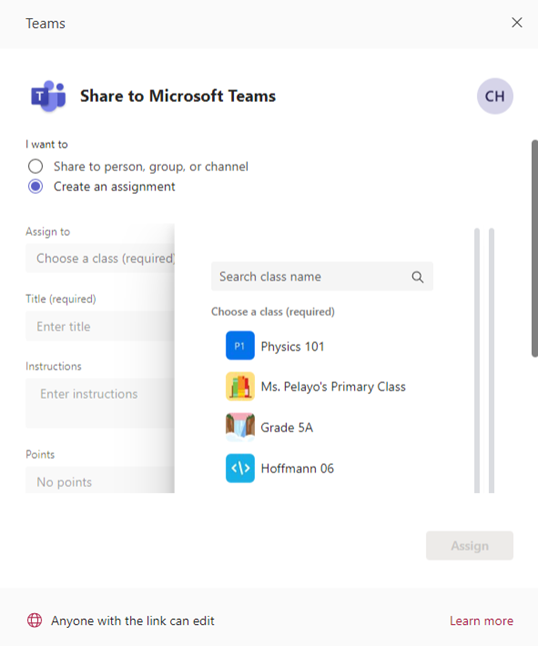Click the Microsoft Teams logo icon
The image size is (538, 646).
(49, 96)
